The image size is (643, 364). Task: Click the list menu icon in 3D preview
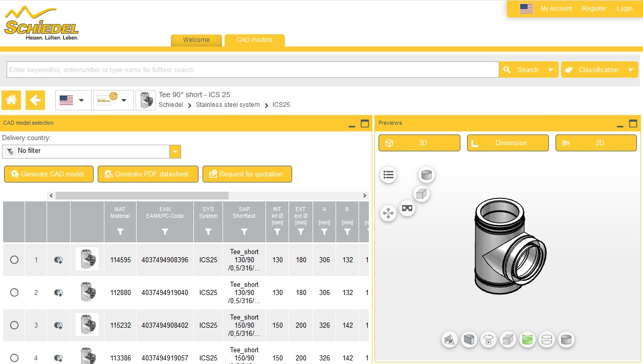pos(389,175)
